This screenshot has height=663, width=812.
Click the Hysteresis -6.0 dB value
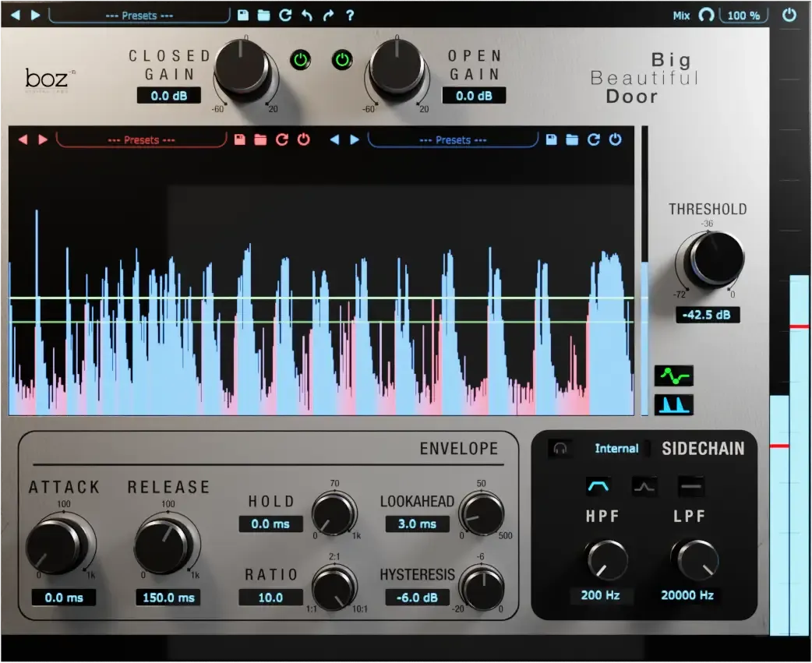coord(418,598)
